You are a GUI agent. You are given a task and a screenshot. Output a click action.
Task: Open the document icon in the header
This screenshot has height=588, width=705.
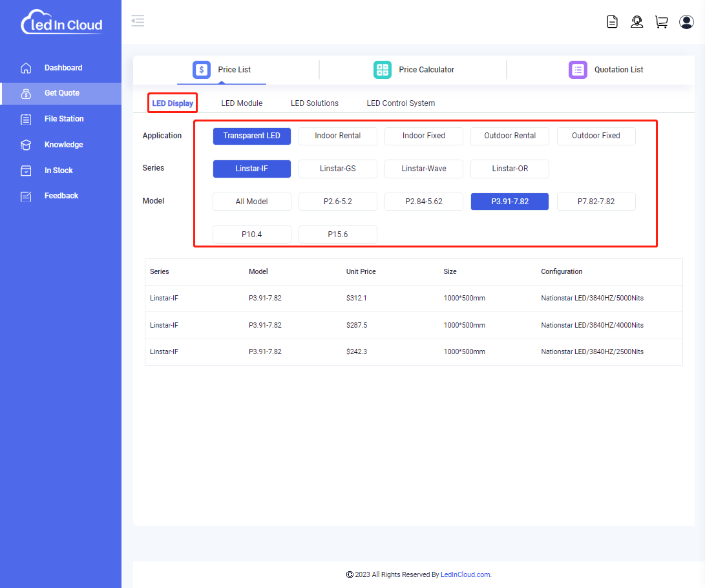click(612, 22)
